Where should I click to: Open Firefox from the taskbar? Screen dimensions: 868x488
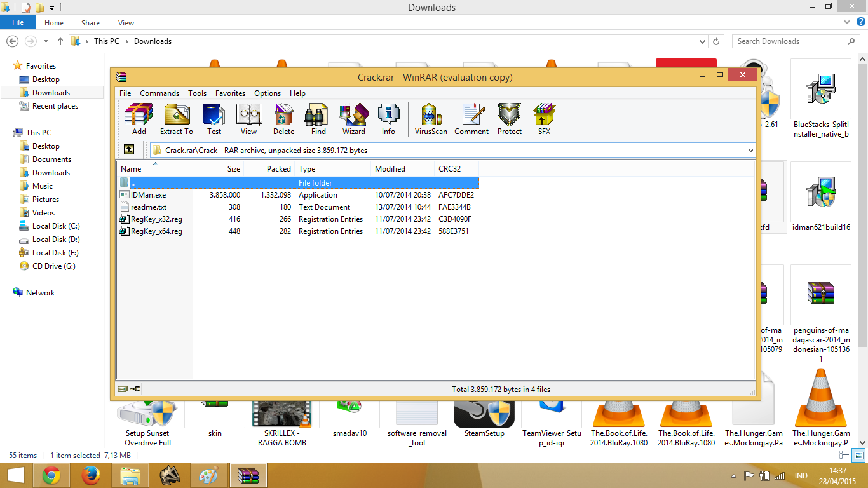point(91,475)
